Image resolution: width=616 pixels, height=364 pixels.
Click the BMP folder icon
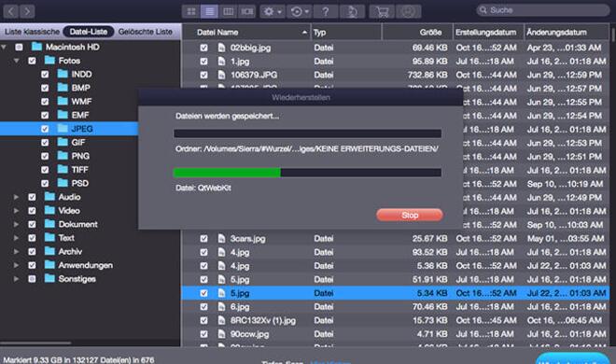[x=63, y=87]
